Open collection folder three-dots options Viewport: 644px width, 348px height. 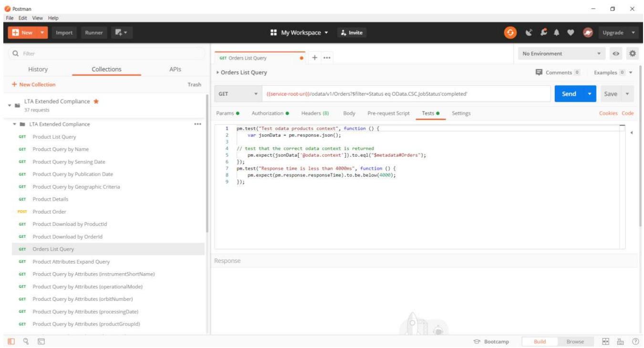coord(197,124)
